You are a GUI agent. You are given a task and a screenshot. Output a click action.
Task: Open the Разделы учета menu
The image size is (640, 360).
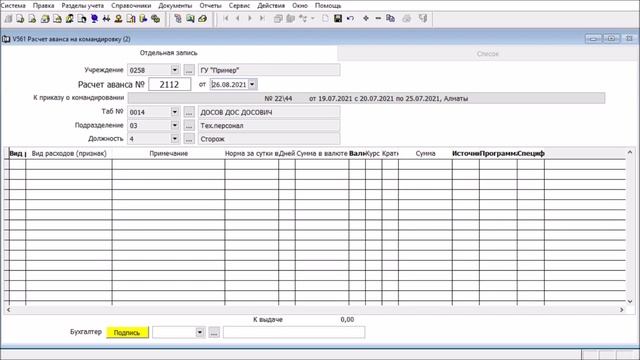(x=82, y=5)
